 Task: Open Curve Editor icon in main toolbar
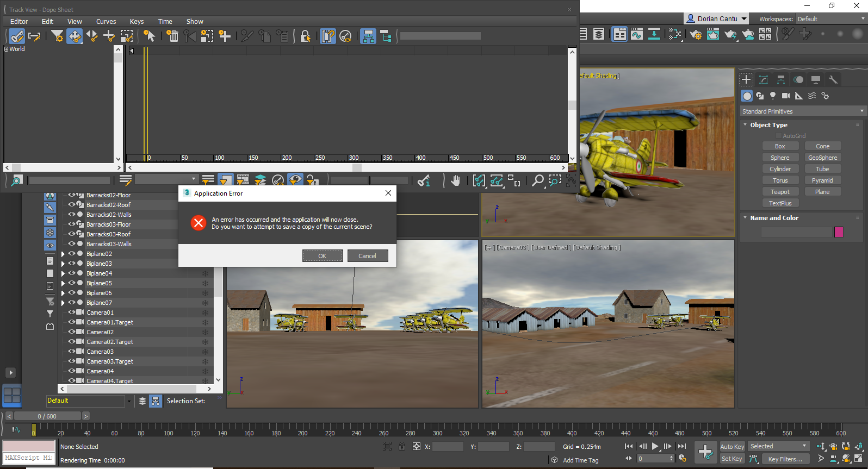tap(637, 34)
